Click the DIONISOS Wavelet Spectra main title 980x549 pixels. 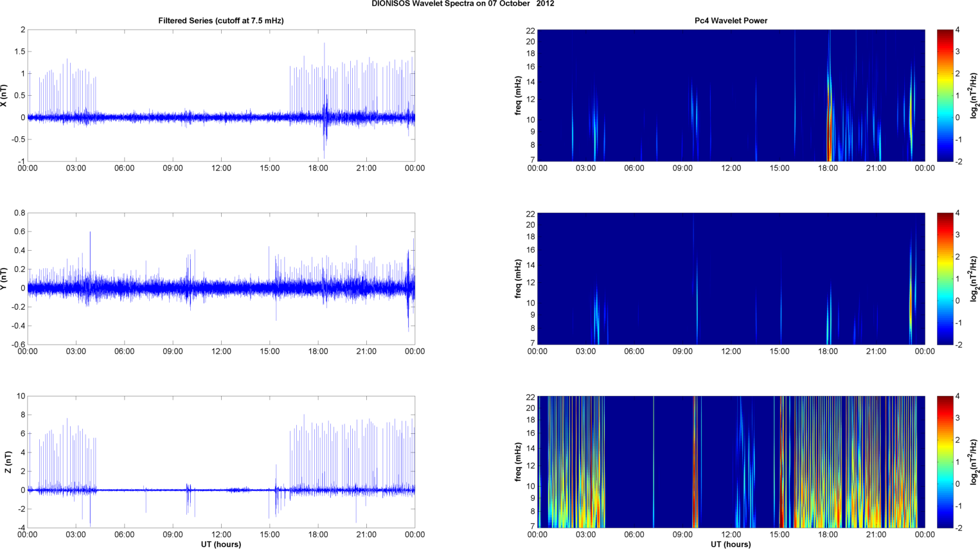[463, 4]
